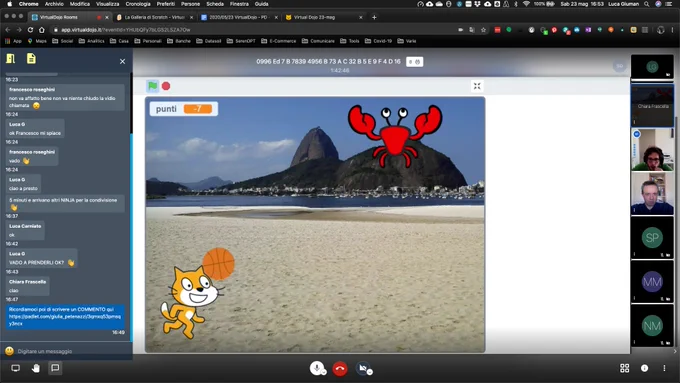Open the Analitics bookmarks folder

(91, 41)
